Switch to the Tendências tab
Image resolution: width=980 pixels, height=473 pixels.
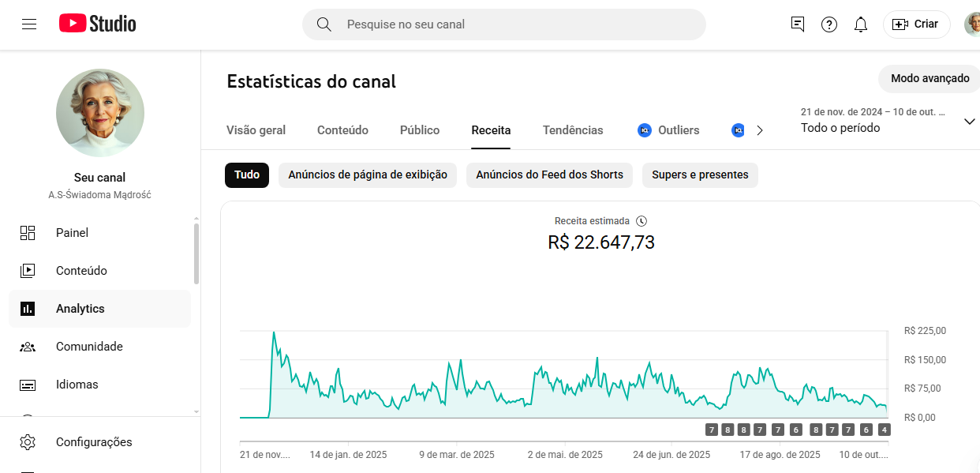click(573, 130)
